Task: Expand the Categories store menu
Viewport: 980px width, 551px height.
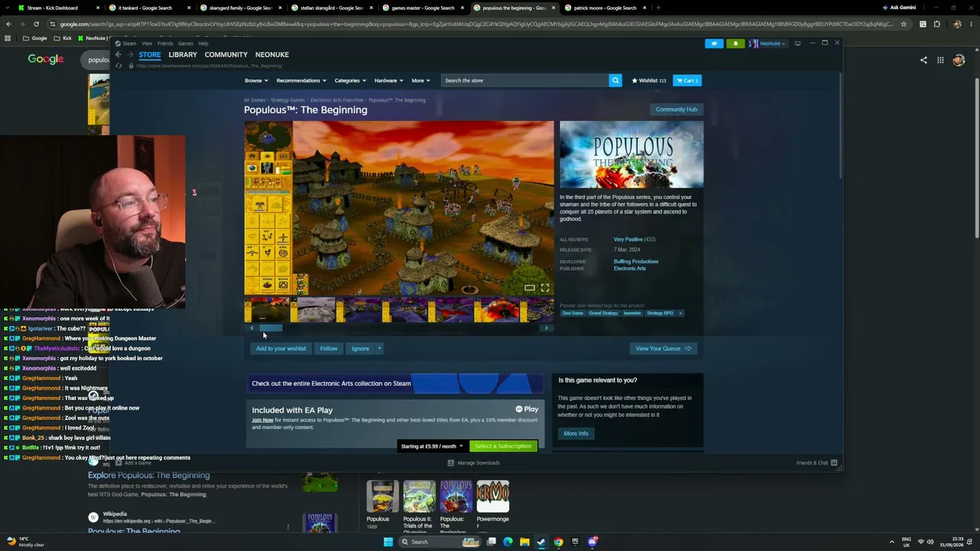Action: click(x=350, y=80)
